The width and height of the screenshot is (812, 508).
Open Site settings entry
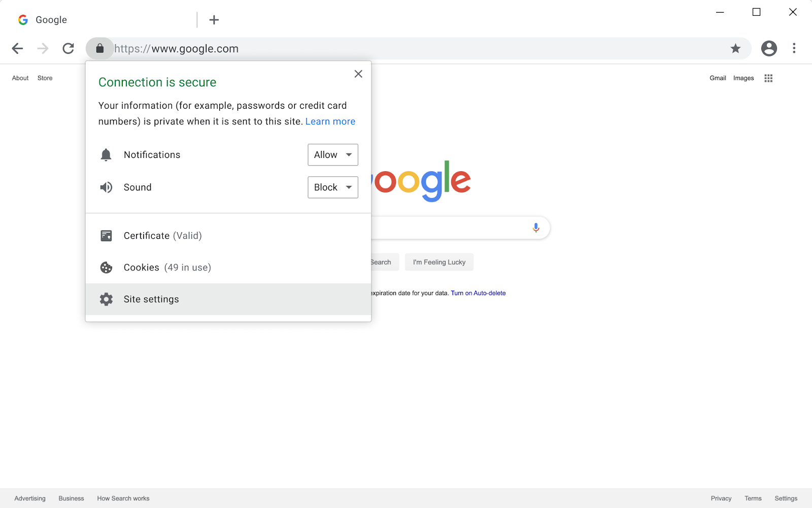coord(228,299)
